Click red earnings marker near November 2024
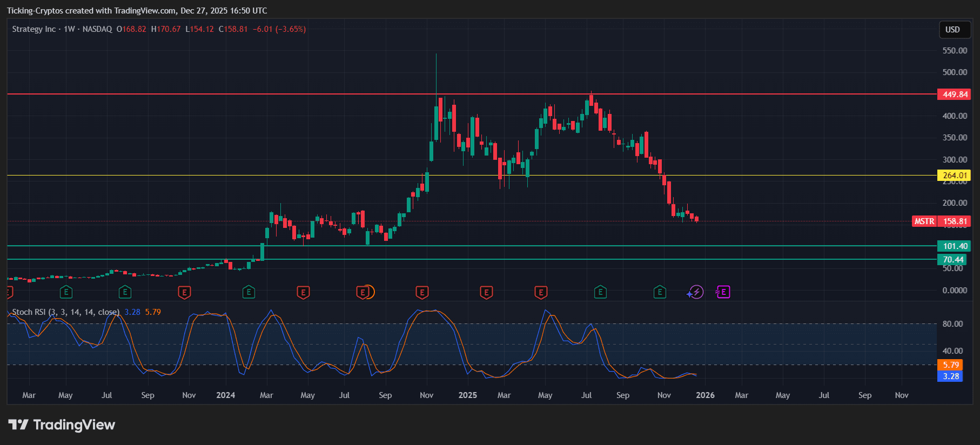The height and width of the screenshot is (445, 980). (x=422, y=292)
